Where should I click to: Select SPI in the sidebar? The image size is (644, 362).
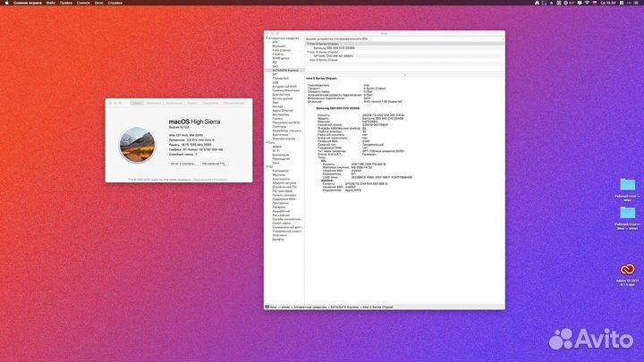coord(275,74)
